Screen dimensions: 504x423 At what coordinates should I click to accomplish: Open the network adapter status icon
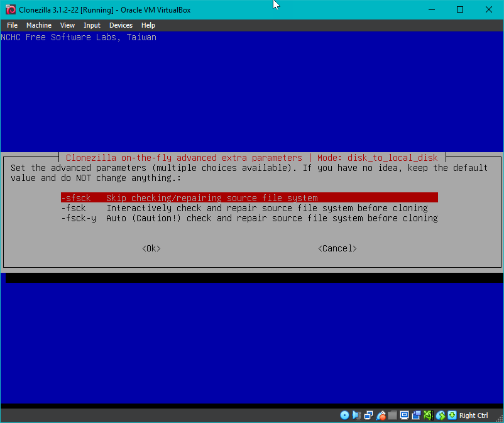(369, 415)
